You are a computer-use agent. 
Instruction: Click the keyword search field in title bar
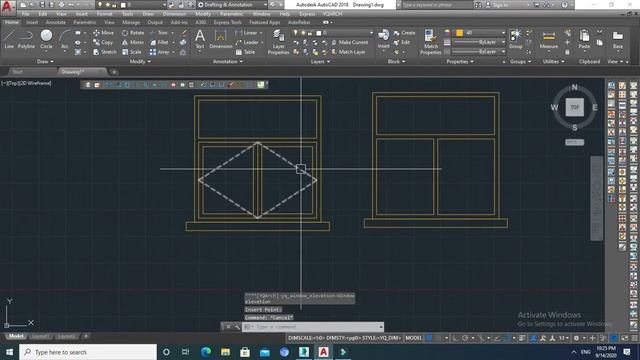(437, 5)
